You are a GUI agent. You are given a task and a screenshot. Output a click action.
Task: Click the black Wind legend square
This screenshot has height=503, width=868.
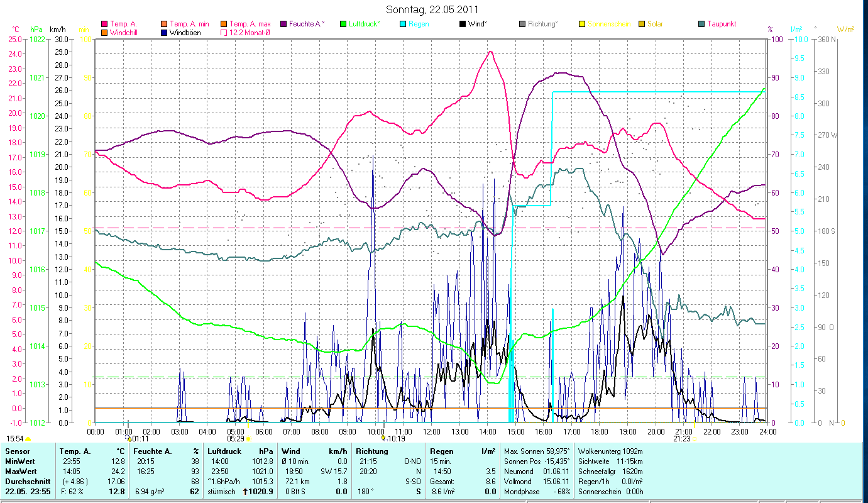tap(463, 24)
